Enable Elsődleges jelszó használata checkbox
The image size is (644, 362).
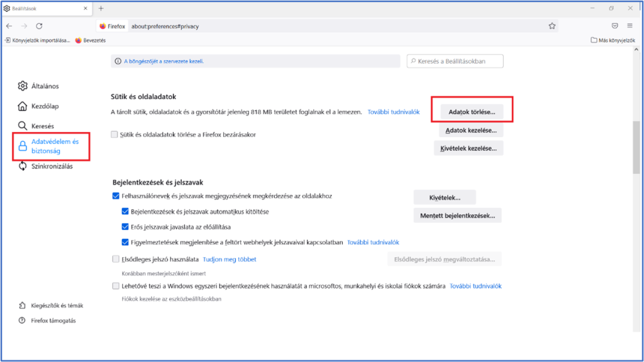pyautogui.click(x=115, y=259)
